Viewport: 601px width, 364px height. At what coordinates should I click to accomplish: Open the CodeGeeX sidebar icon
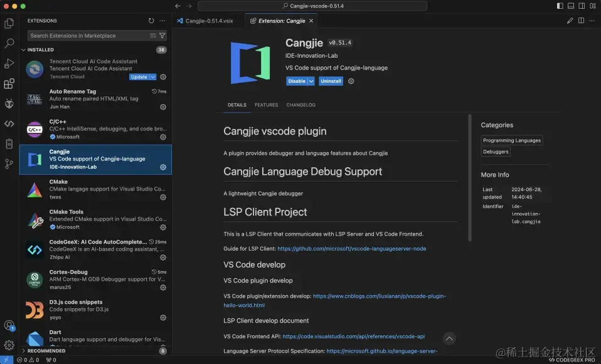[x=9, y=123]
